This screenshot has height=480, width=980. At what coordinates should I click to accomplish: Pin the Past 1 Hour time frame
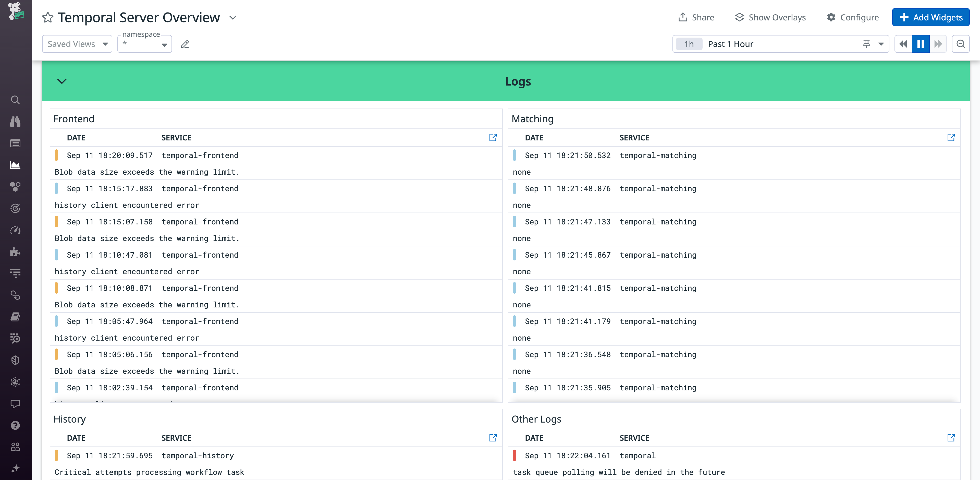click(866, 44)
